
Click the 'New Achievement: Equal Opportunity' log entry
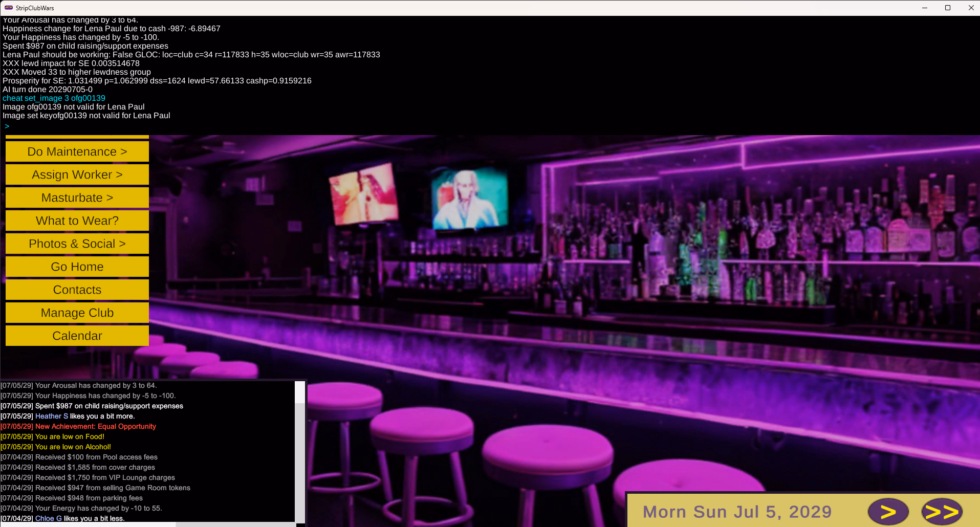[x=78, y=426]
